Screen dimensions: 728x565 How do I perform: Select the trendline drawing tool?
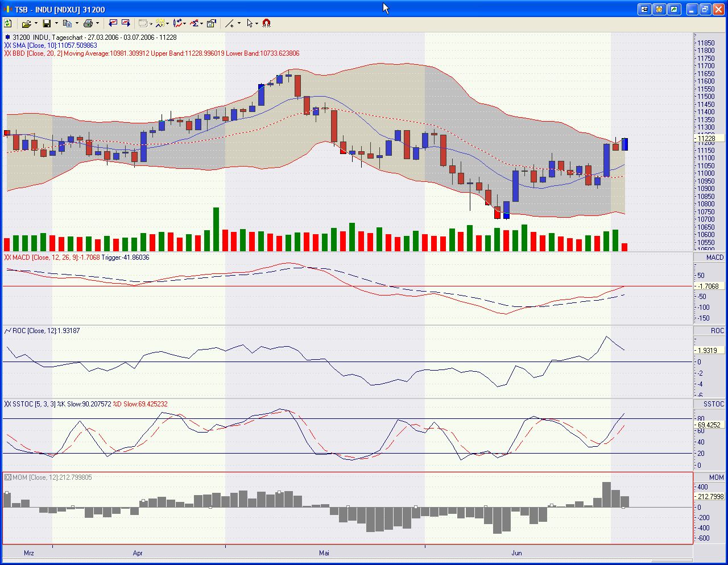click(230, 23)
